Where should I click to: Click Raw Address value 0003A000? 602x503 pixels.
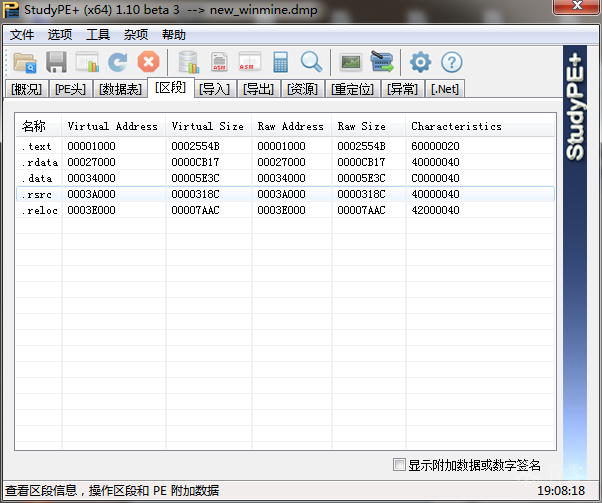tap(281, 194)
